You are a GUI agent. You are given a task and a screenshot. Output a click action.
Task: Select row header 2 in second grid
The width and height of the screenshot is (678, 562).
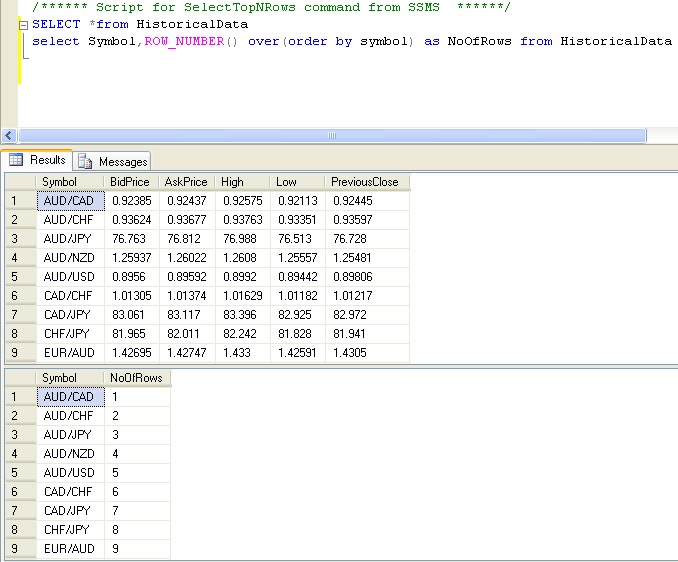(21, 416)
